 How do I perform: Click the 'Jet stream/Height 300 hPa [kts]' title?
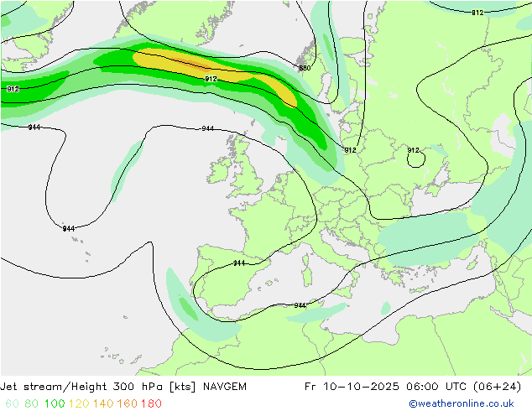pos(98,387)
